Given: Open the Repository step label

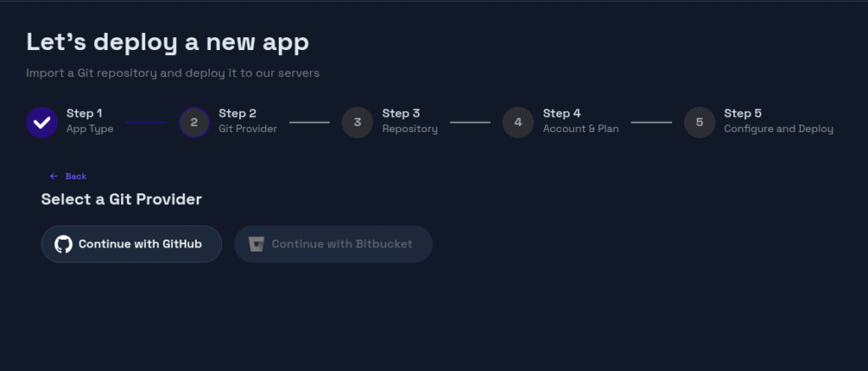Looking at the screenshot, I should (x=410, y=130).
